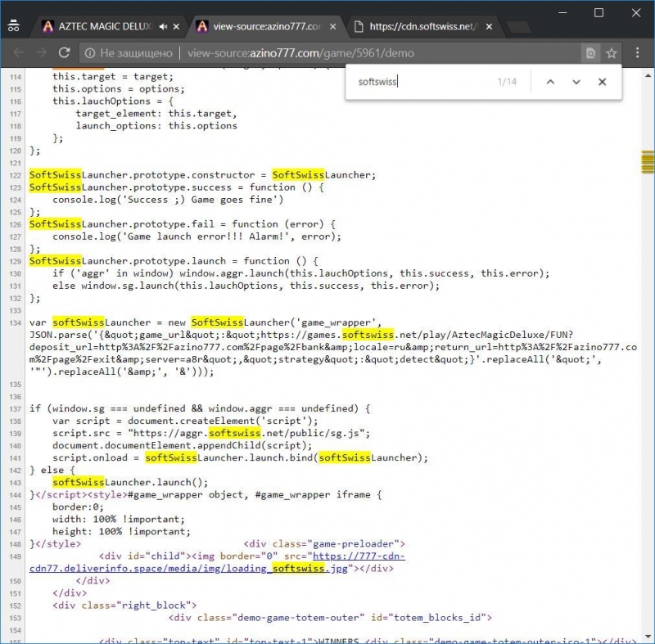Go back using the back arrow
Screen dimensions: 655x644
click(18, 53)
